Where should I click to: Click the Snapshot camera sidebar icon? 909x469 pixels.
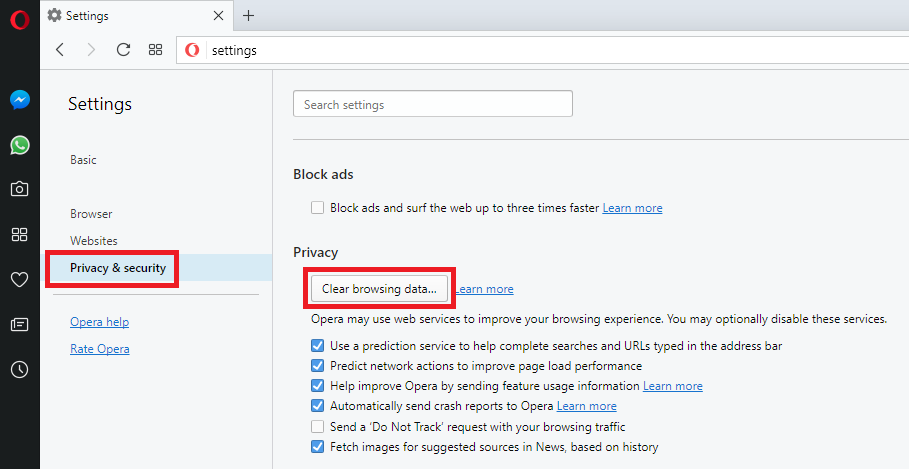(x=19, y=189)
